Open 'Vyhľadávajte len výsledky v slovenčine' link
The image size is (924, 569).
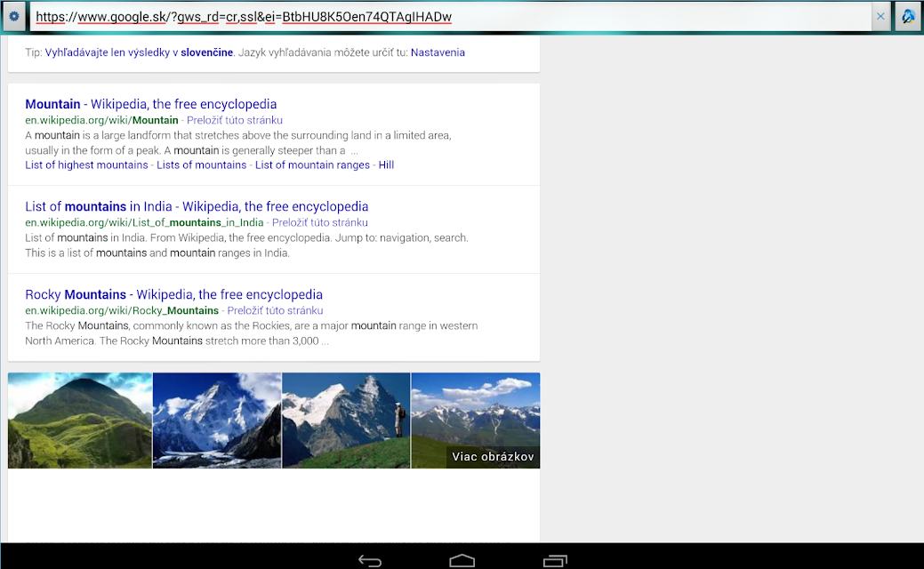(x=139, y=52)
